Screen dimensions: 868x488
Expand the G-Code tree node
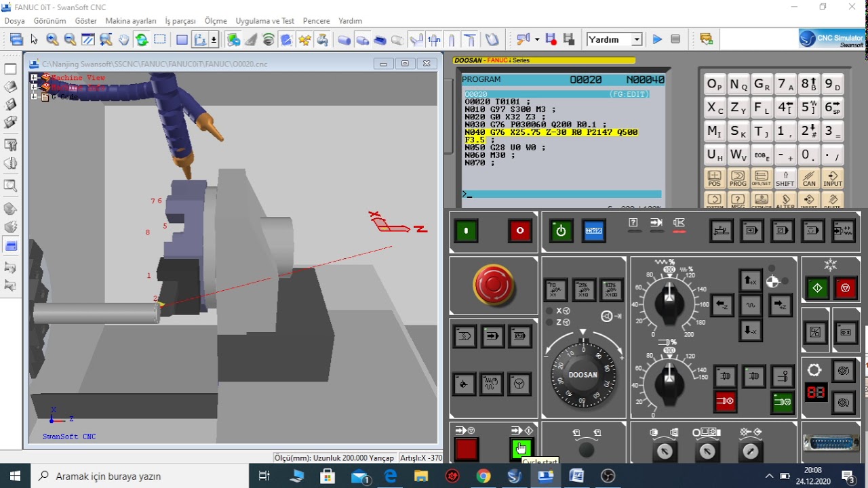[x=34, y=97]
